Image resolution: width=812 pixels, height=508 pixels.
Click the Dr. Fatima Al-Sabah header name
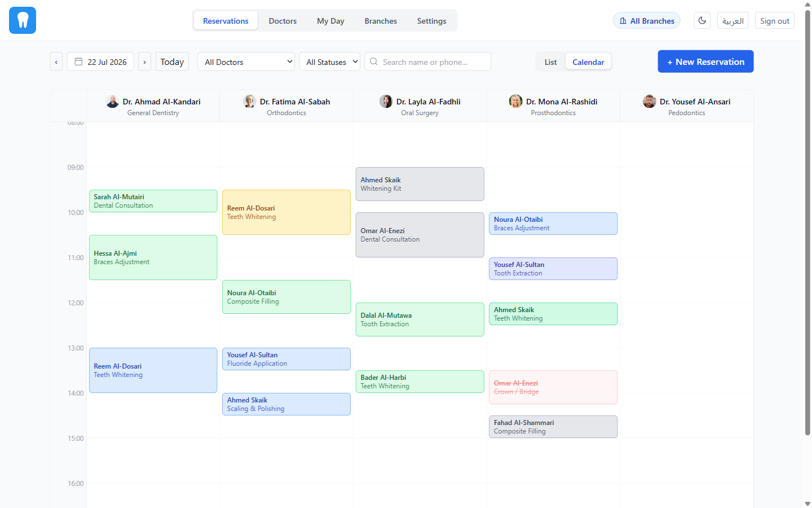(x=295, y=102)
